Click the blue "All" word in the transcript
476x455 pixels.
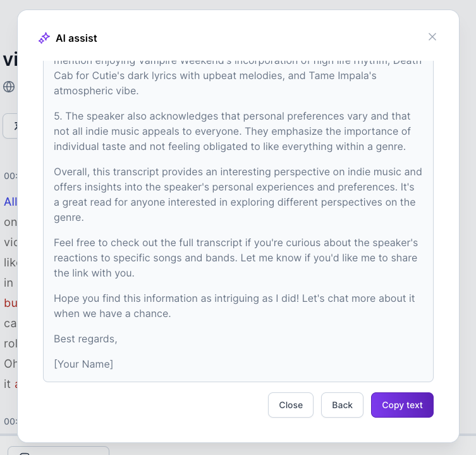11,202
